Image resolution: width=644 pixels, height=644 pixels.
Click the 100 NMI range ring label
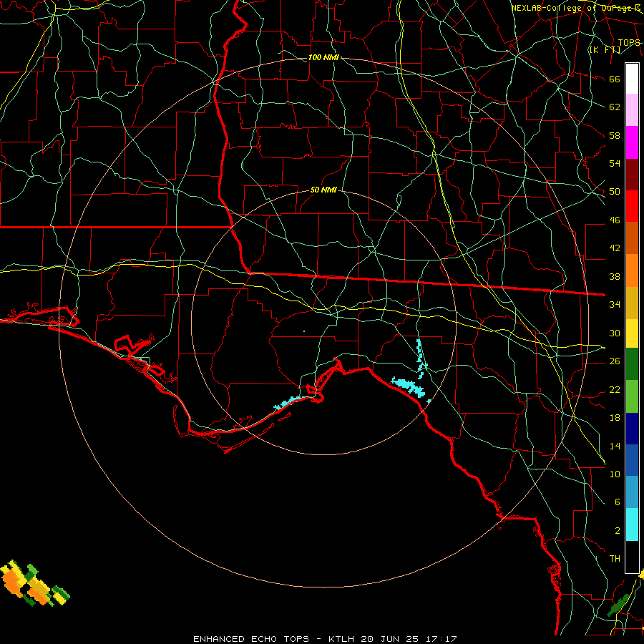point(323,57)
